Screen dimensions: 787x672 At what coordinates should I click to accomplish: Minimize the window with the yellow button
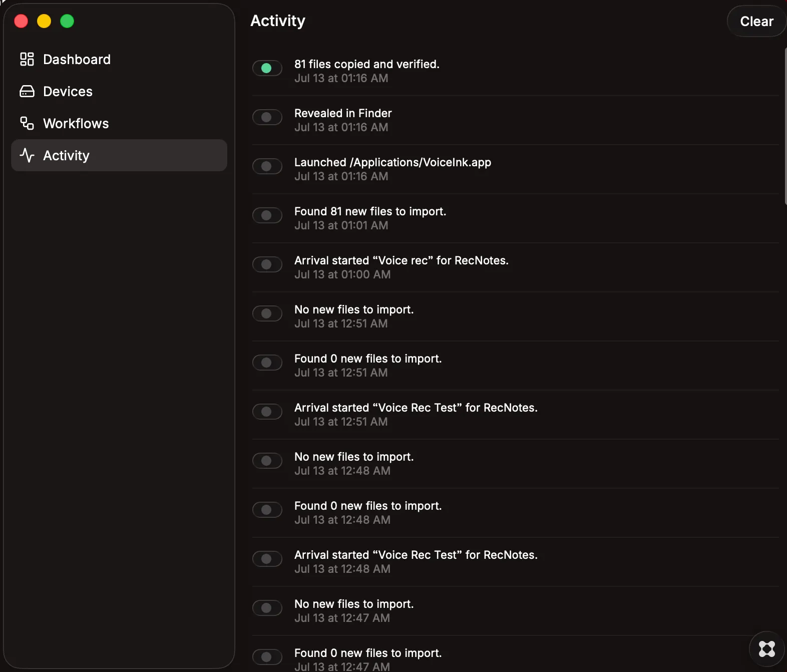click(44, 21)
